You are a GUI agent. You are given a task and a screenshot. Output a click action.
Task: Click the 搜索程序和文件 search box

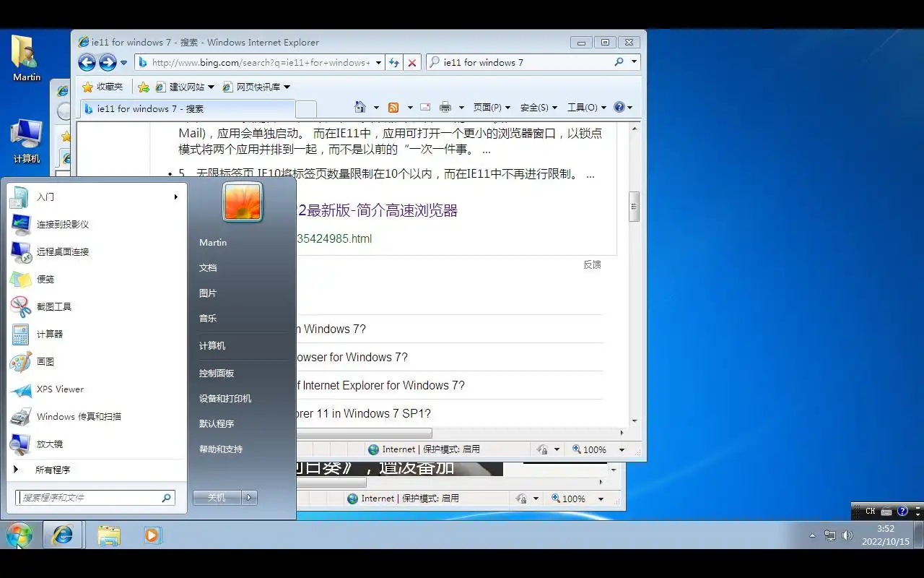coord(95,498)
